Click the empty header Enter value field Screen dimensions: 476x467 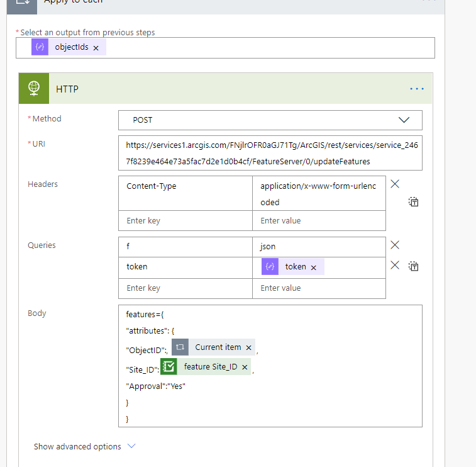319,221
